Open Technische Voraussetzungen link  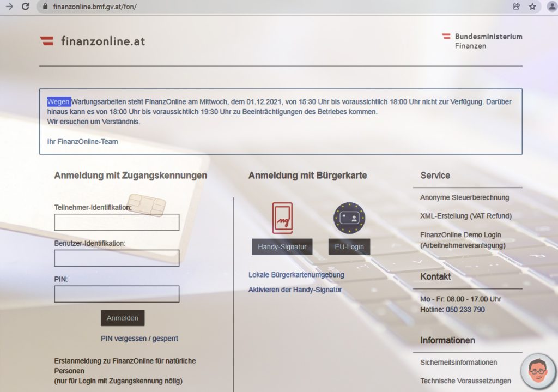click(465, 381)
